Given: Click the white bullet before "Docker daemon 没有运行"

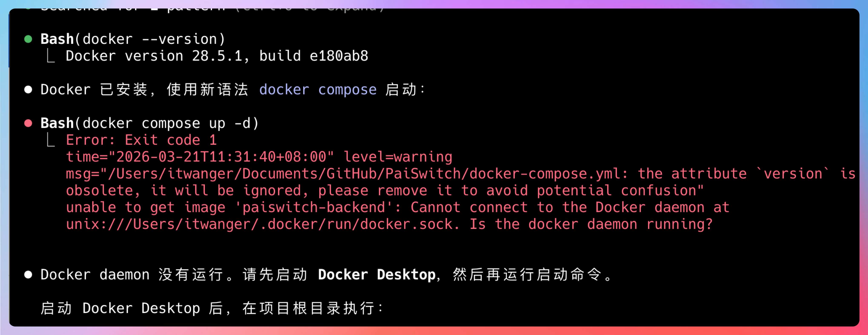Looking at the screenshot, I should pos(28,275).
